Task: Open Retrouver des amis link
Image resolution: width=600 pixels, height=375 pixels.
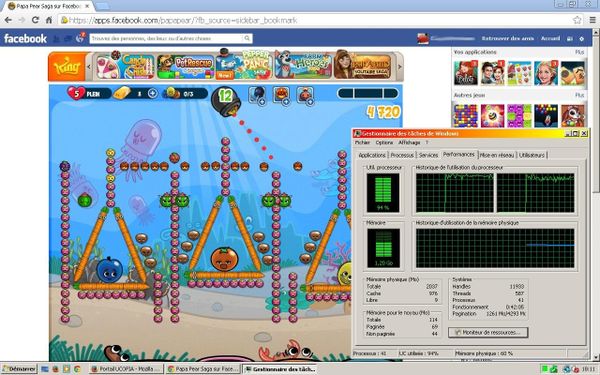Action: [x=507, y=39]
